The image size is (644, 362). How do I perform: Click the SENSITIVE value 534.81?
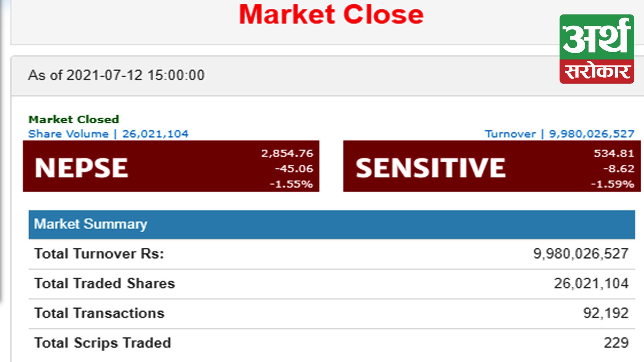point(614,153)
